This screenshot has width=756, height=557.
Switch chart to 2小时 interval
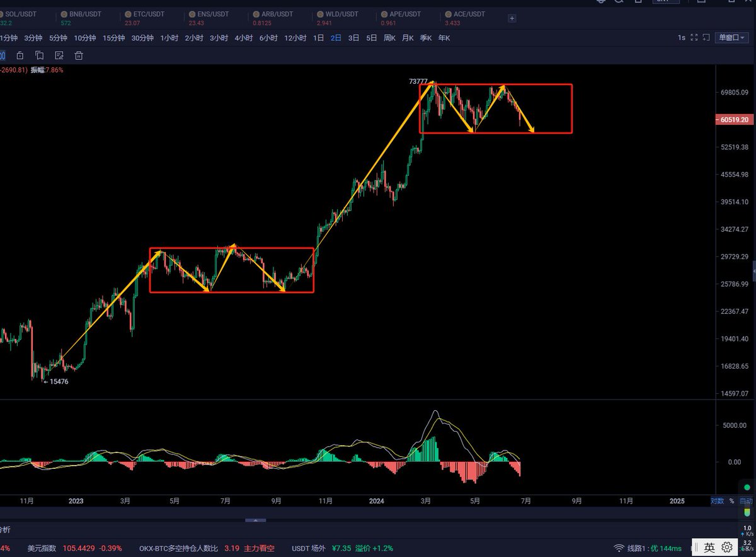tap(194, 38)
